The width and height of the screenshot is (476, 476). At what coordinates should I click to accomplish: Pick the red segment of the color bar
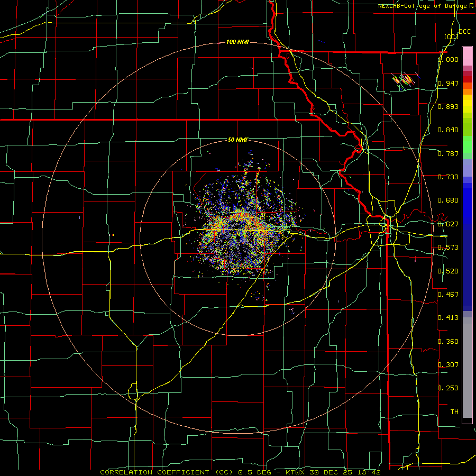[x=467, y=79]
